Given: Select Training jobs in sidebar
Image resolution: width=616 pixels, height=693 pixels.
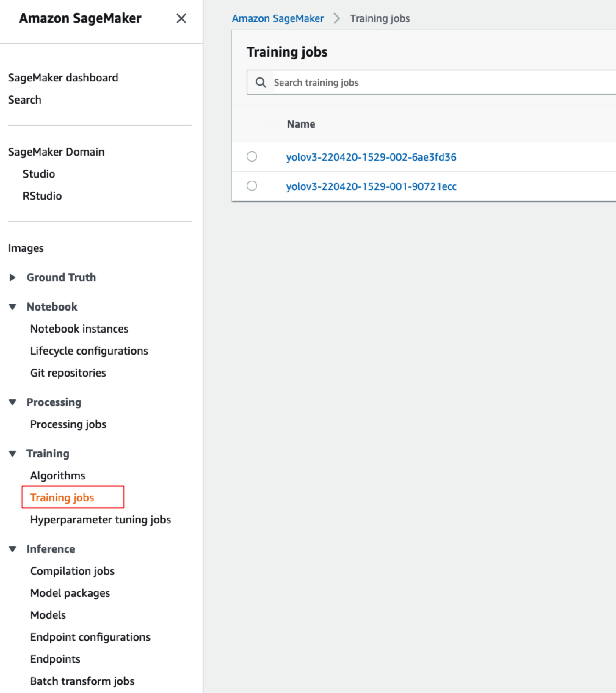Looking at the screenshot, I should (x=62, y=498).
